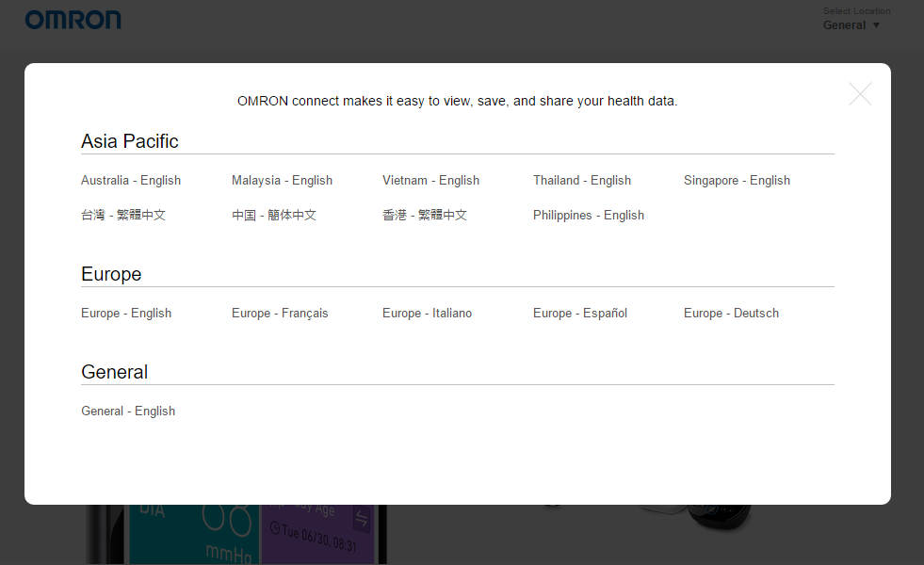924x565 pixels.
Task: Click the Asia Pacific heading
Action: pyautogui.click(x=130, y=141)
